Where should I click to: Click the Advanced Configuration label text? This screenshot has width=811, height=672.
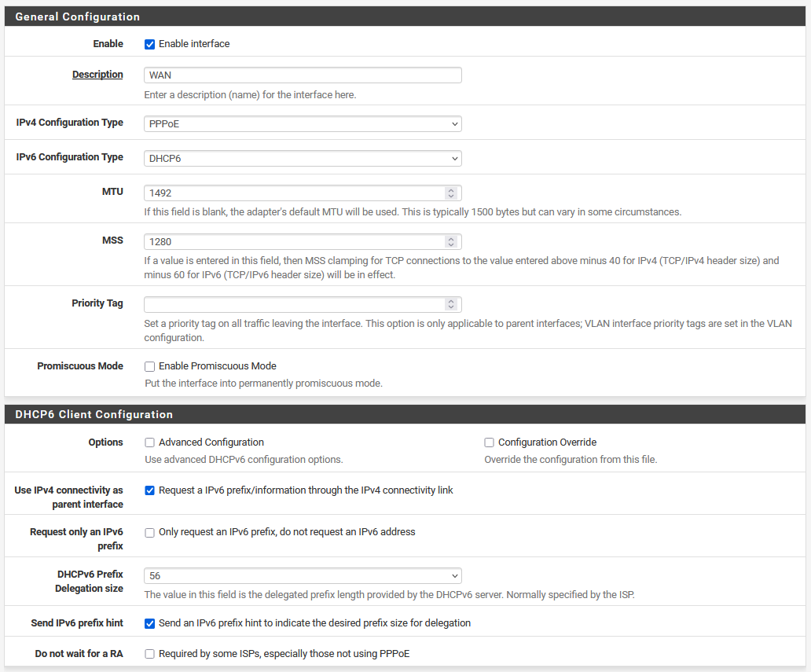(x=211, y=442)
